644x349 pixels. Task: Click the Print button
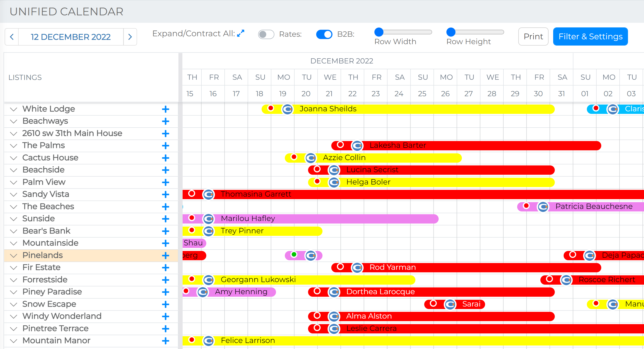[533, 36]
